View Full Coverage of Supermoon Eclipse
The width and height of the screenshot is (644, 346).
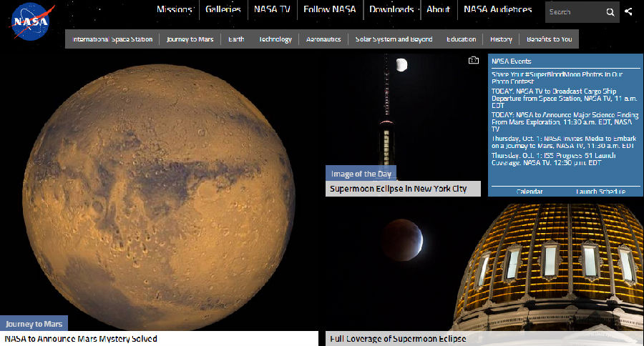tap(397, 339)
